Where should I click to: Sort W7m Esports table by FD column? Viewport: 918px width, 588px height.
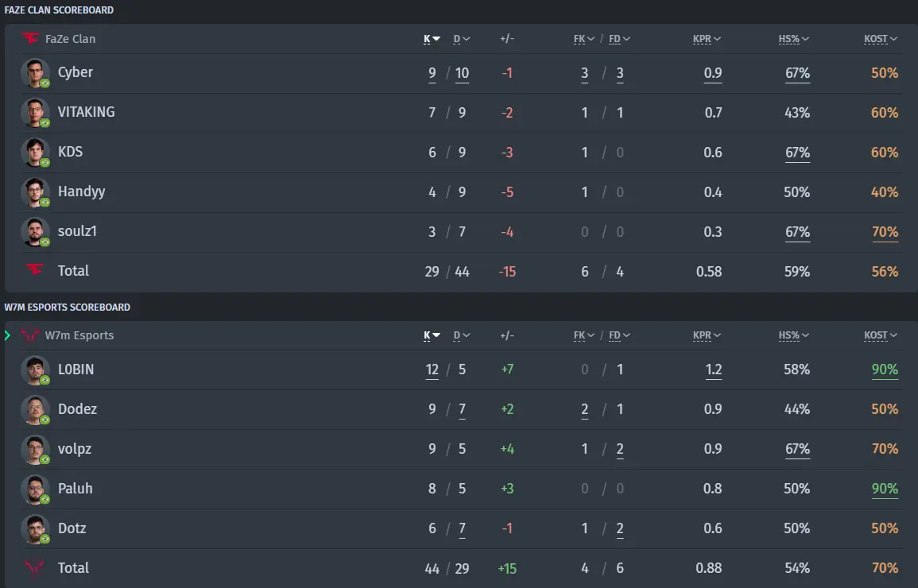(x=619, y=335)
